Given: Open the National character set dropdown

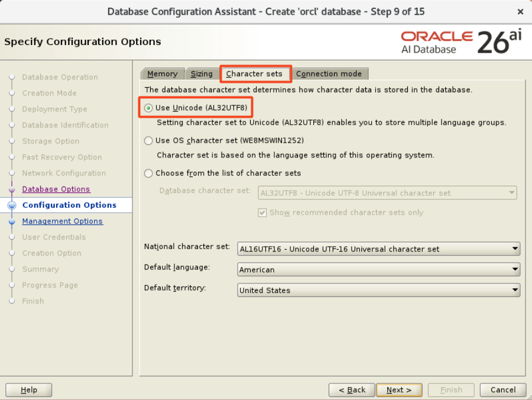Looking at the screenshot, I should coord(378,249).
